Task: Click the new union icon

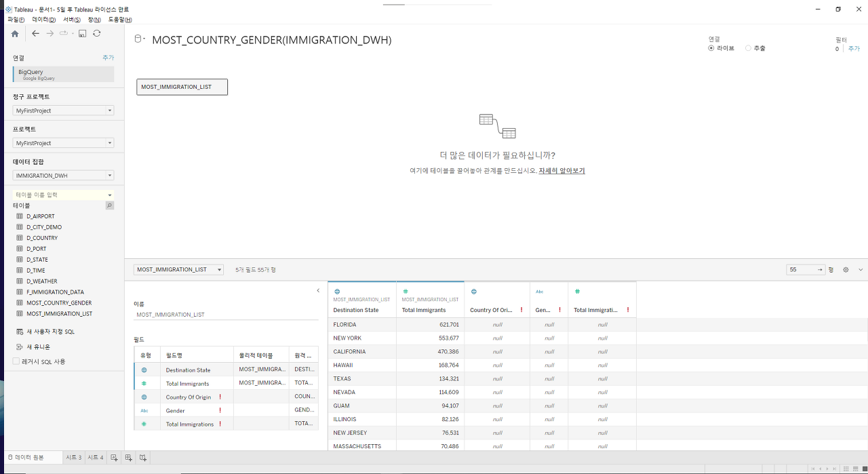Action: 20,347
